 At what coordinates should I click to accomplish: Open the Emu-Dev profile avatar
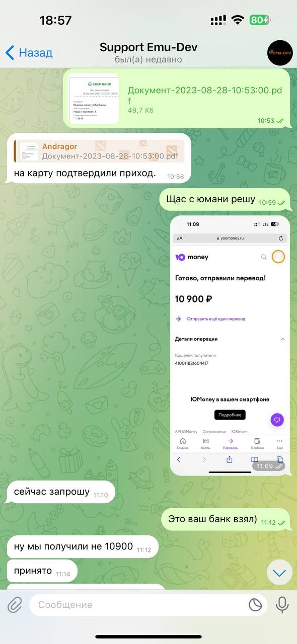tap(280, 53)
